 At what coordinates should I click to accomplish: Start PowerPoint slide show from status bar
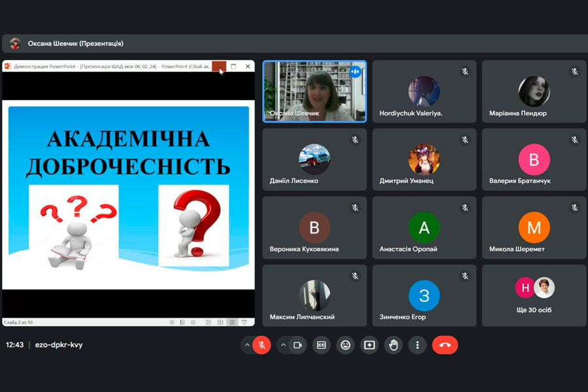(x=244, y=322)
